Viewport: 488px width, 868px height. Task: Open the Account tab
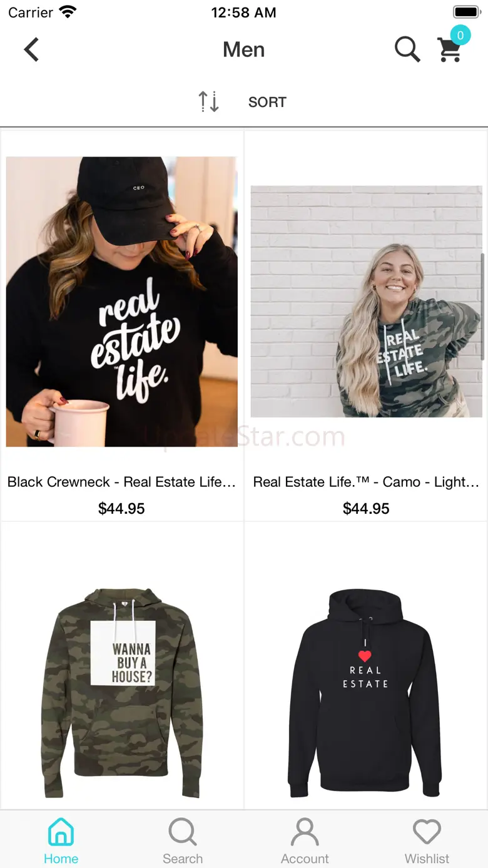pos(305,840)
